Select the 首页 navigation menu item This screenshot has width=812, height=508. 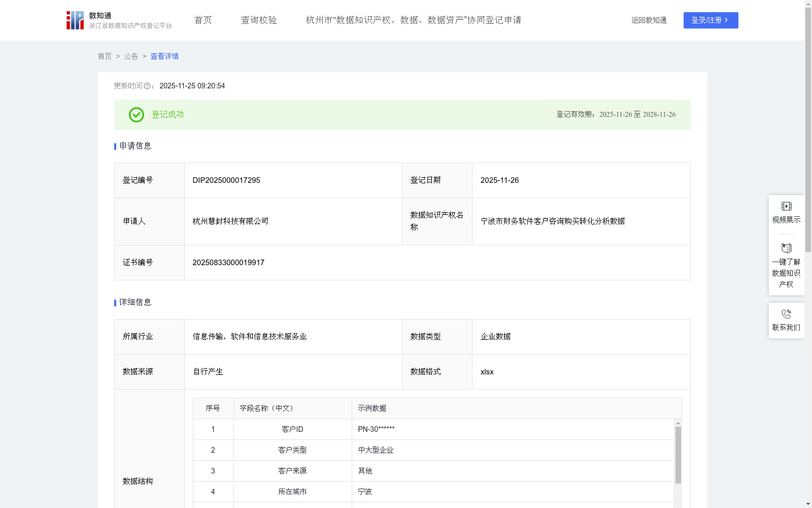pos(202,20)
